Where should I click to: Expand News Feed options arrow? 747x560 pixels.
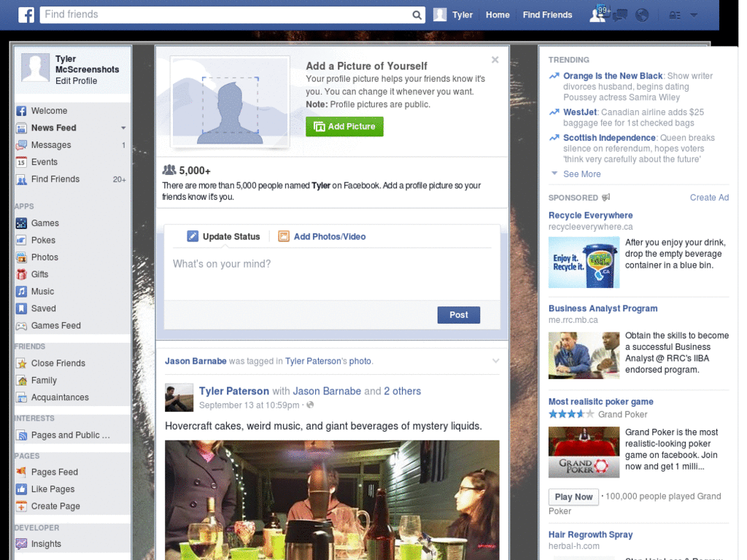click(x=123, y=128)
